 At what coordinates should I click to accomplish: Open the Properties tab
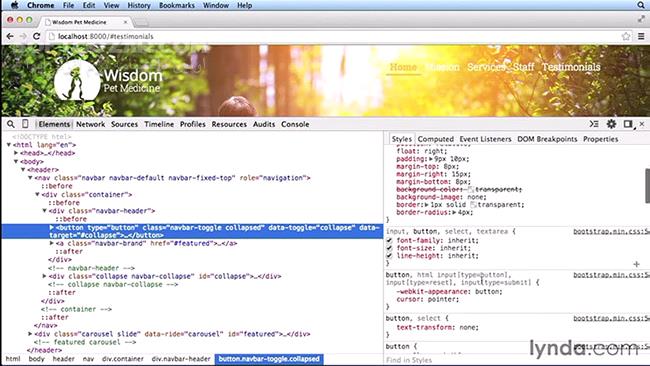coord(601,139)
